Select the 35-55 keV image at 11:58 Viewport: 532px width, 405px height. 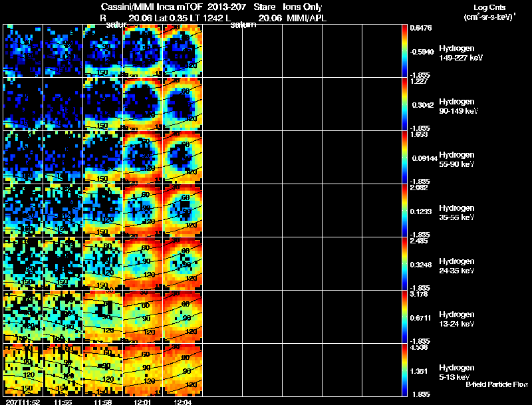click(103, 210)
